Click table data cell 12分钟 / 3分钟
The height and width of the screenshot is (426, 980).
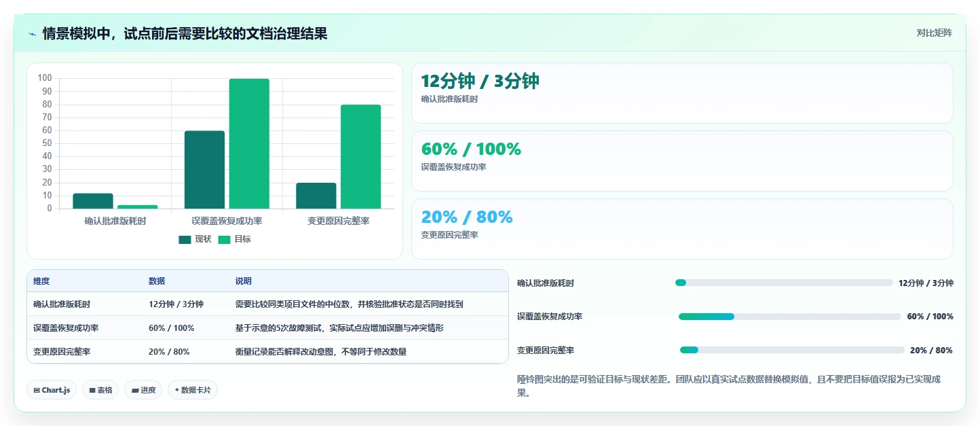176,304
